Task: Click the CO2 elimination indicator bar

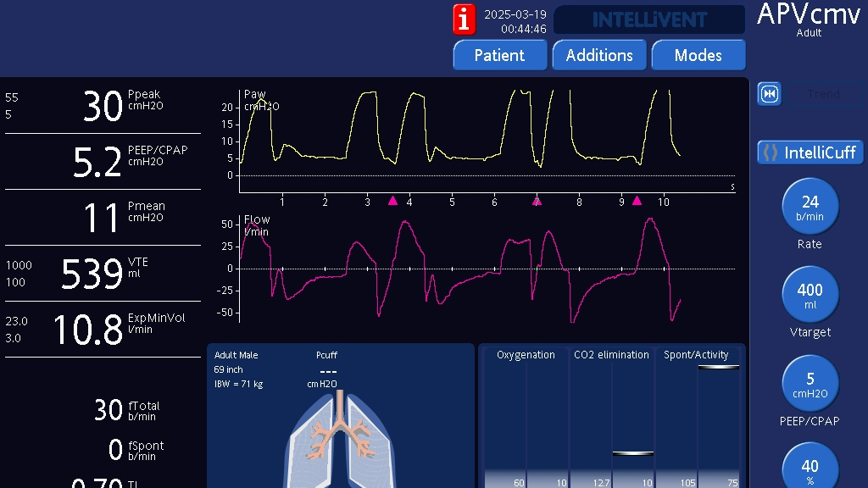Action: pos(611,419)
